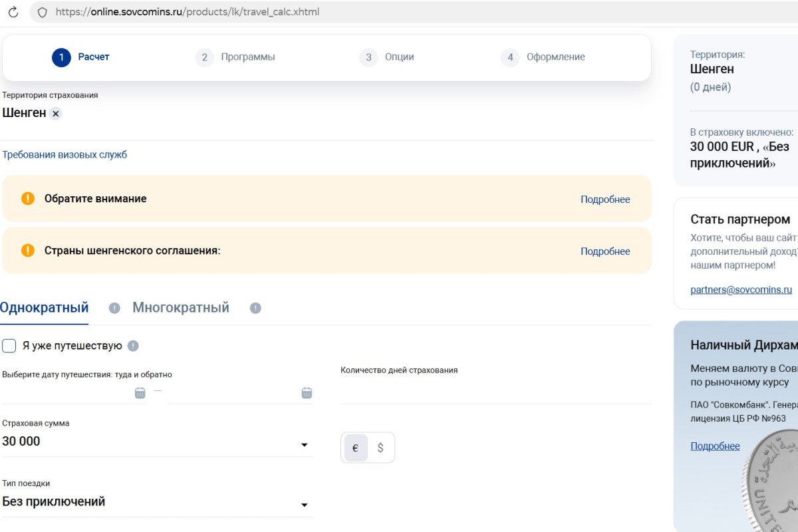Click the warning icon beside Обратите внимание
Screen dimensions: 798x532
(x=28, y=198)
